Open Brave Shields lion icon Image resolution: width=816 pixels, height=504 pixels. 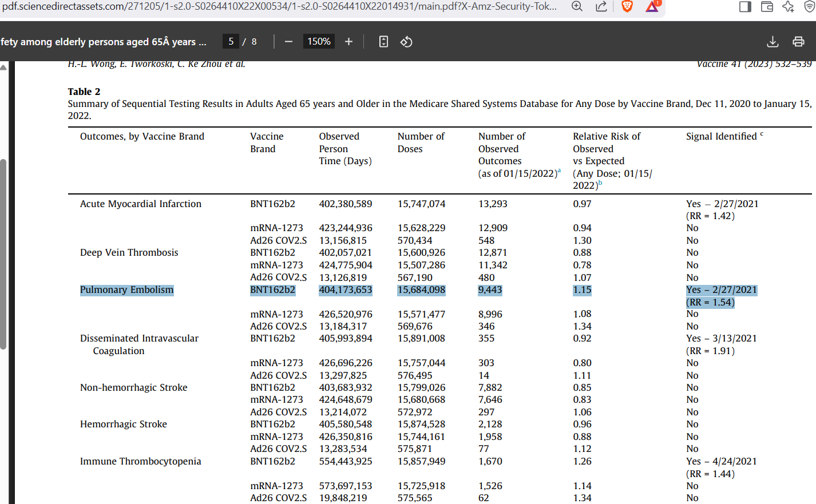(627, 6)
